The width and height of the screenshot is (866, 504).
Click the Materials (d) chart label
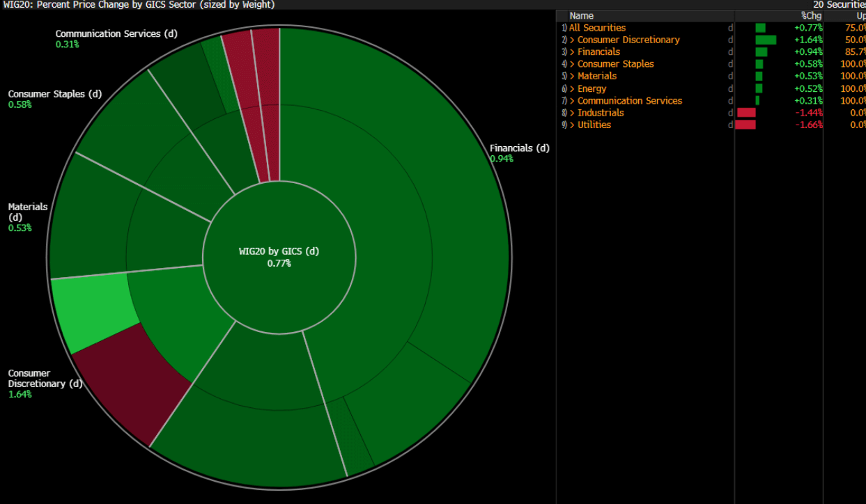click(28, 212)
